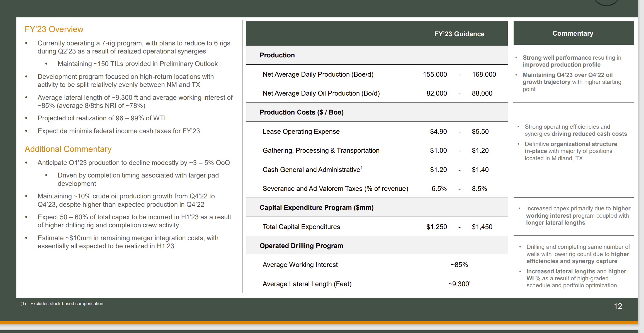This screenshot has height=333, width=644.
Task: Select the 82,000 value
Action: coord(437,93)
